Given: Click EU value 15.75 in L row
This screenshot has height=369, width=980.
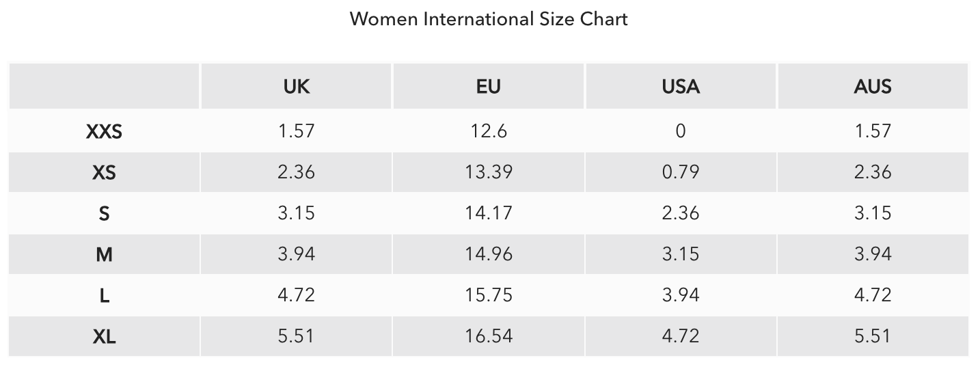Looking at the screenshot, I should point(489,295).
